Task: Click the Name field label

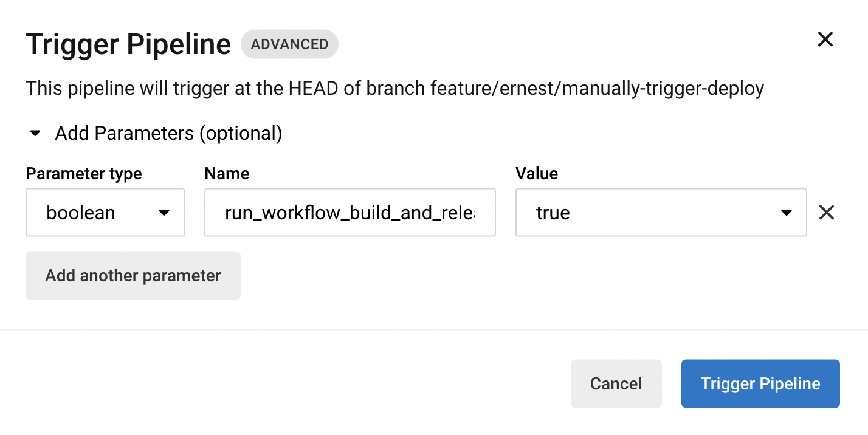Action: pos(227,174)
